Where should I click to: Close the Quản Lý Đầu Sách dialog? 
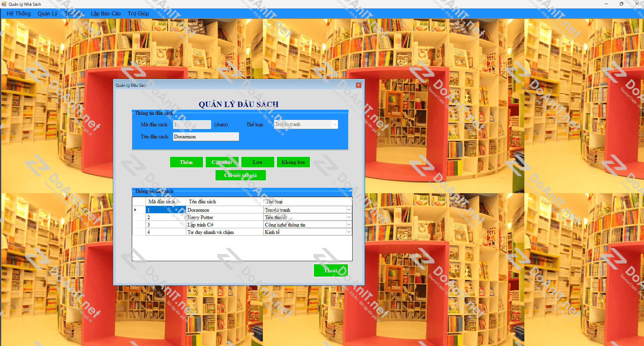coord(358,85)
